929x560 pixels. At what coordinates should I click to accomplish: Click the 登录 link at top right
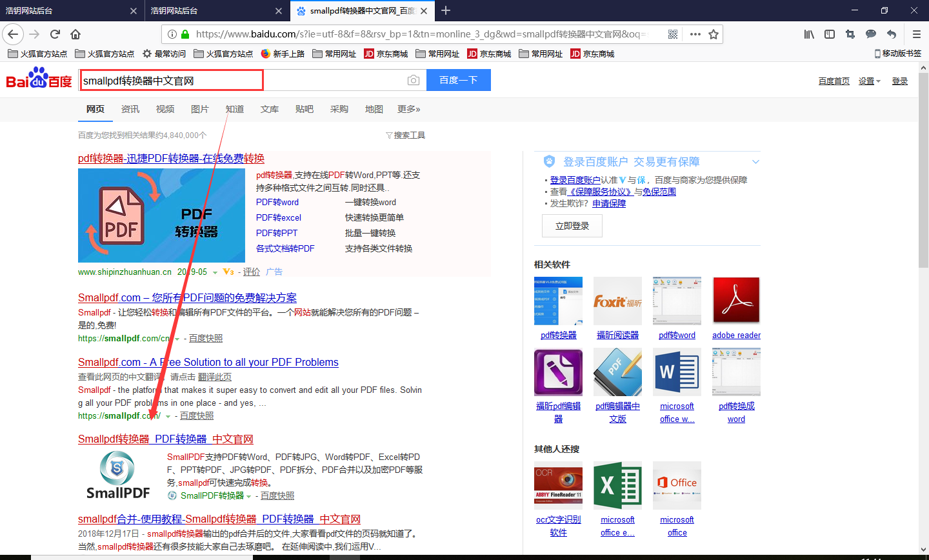click(900, 81)
